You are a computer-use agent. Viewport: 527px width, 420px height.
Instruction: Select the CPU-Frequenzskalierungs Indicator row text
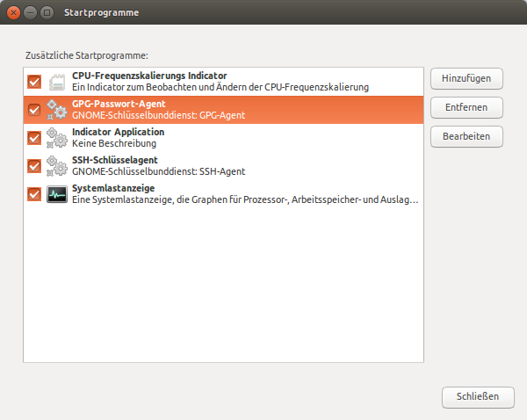point(149,76)
